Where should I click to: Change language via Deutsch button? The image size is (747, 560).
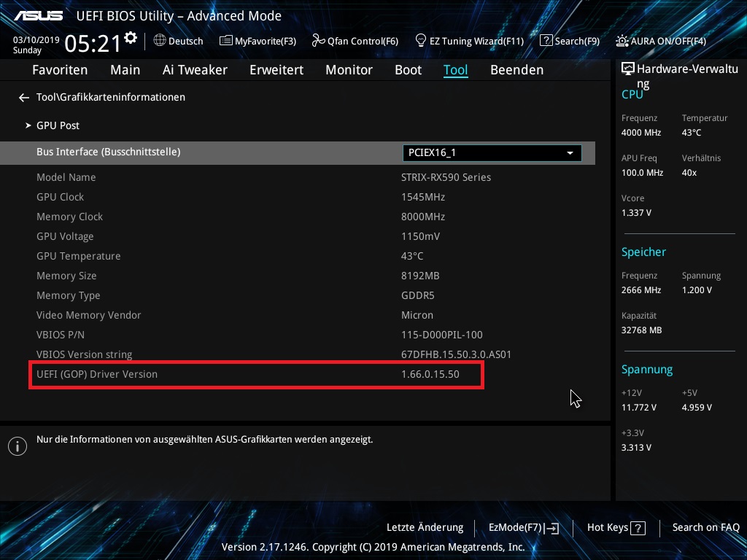point(186,41)
